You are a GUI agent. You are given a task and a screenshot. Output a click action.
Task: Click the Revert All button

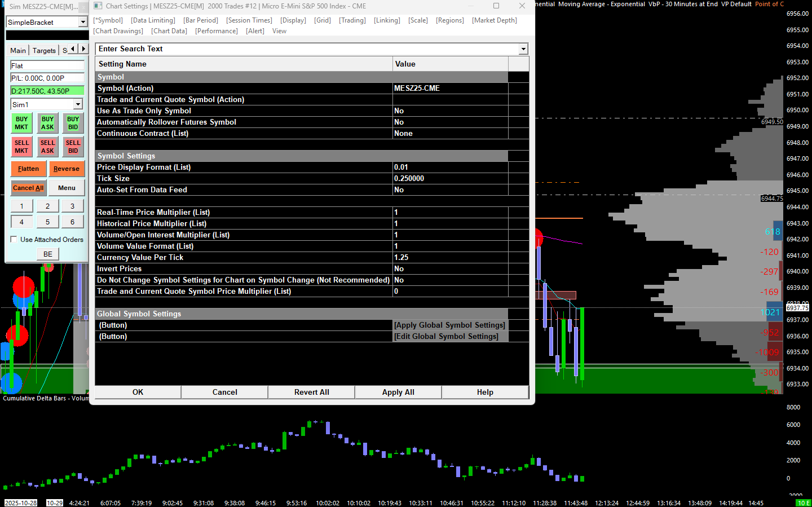pyautogui.click(x=311, y=392)
